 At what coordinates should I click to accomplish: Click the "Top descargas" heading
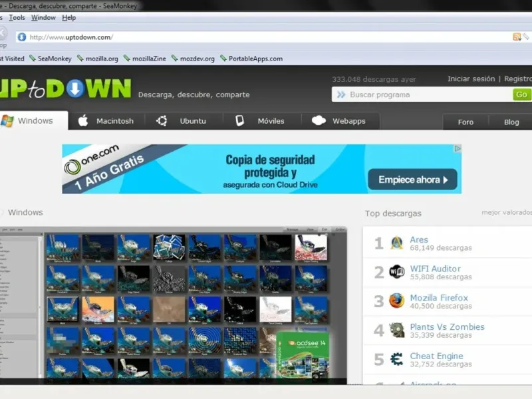tap(393, 213)
